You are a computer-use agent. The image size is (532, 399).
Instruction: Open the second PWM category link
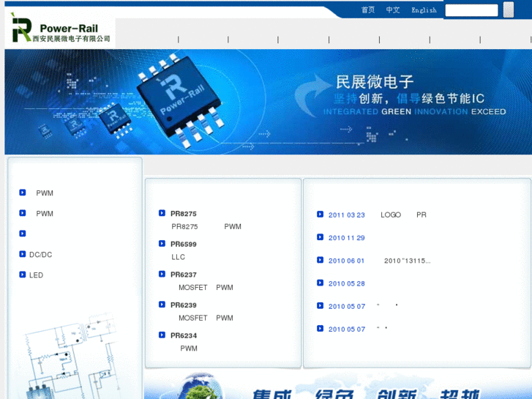45,214
